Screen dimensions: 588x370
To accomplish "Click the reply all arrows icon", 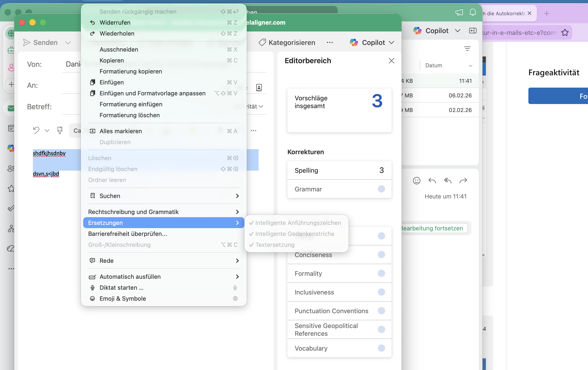I will (447, 180).
